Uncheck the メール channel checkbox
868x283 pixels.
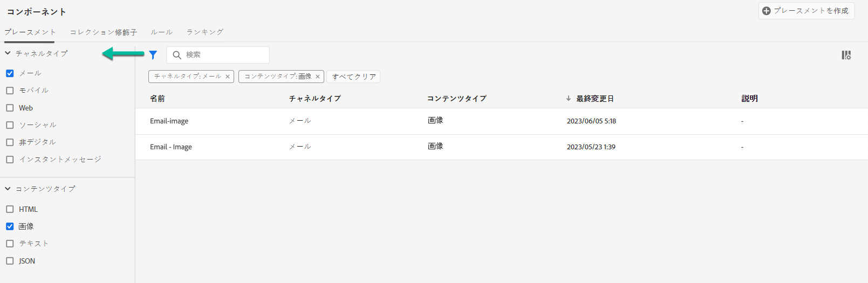pos(10,73)
